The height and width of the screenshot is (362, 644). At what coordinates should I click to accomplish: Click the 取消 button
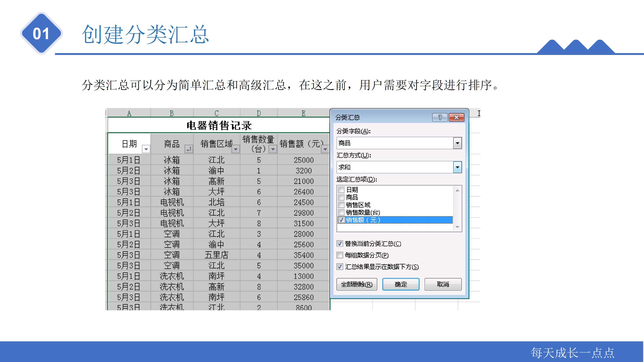tap(443, 285)
